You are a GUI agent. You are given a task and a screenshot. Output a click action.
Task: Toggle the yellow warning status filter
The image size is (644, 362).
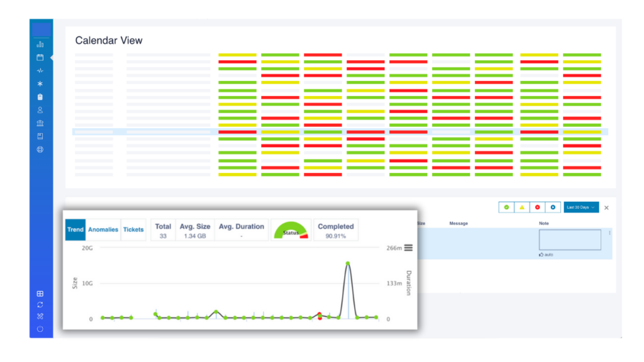coord(522,207)
